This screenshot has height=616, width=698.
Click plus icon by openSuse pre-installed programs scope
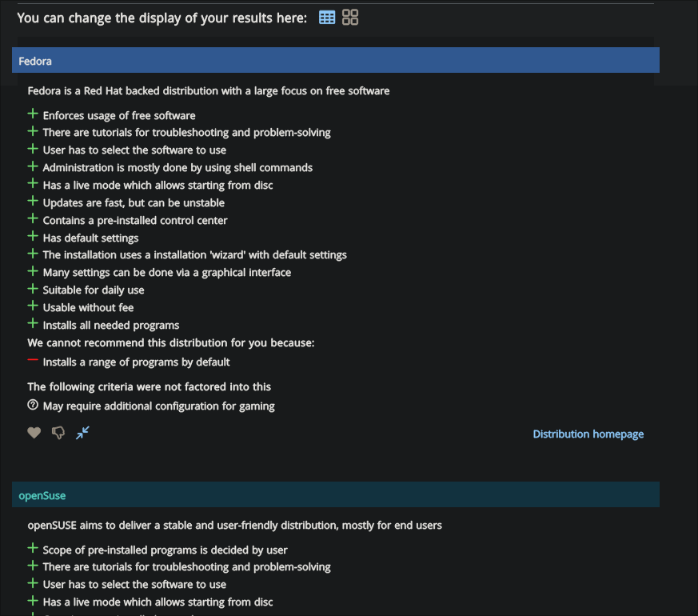33,548
